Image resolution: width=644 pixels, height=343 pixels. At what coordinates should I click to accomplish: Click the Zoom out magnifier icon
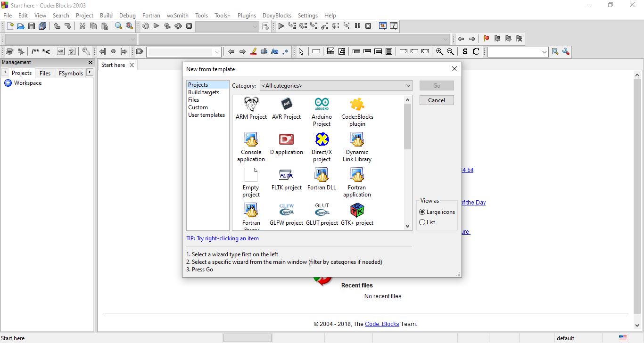pyautogui.click(x=450, y=52)
